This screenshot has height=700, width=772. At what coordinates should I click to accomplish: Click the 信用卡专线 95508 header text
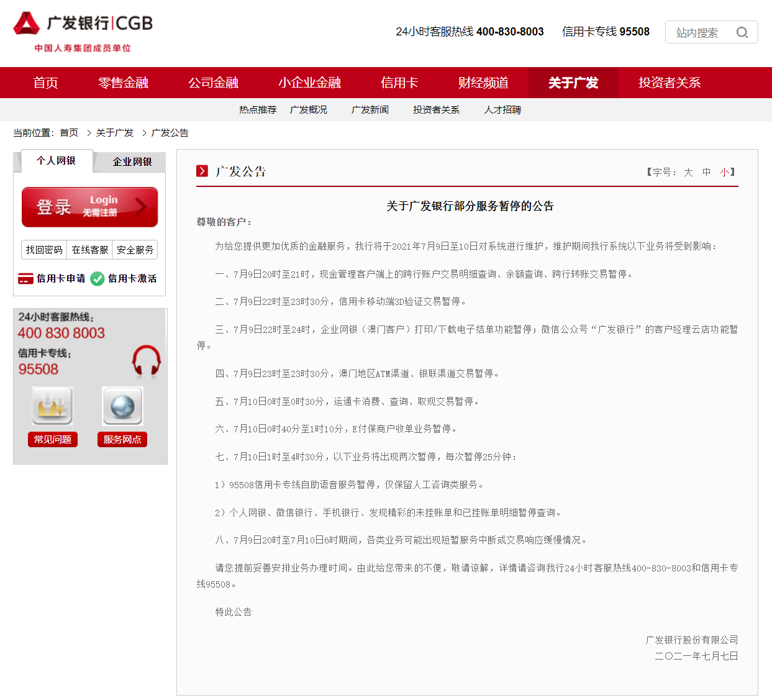(606, 32)
